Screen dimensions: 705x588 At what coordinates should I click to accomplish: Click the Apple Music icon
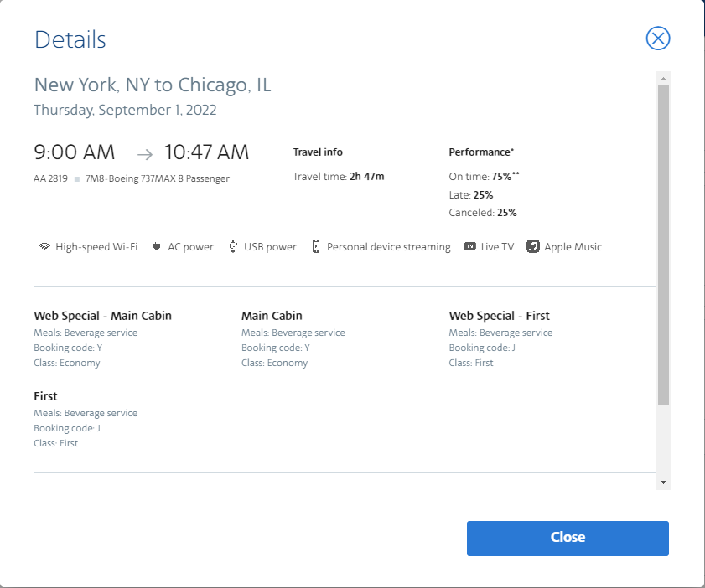[533, 247]
